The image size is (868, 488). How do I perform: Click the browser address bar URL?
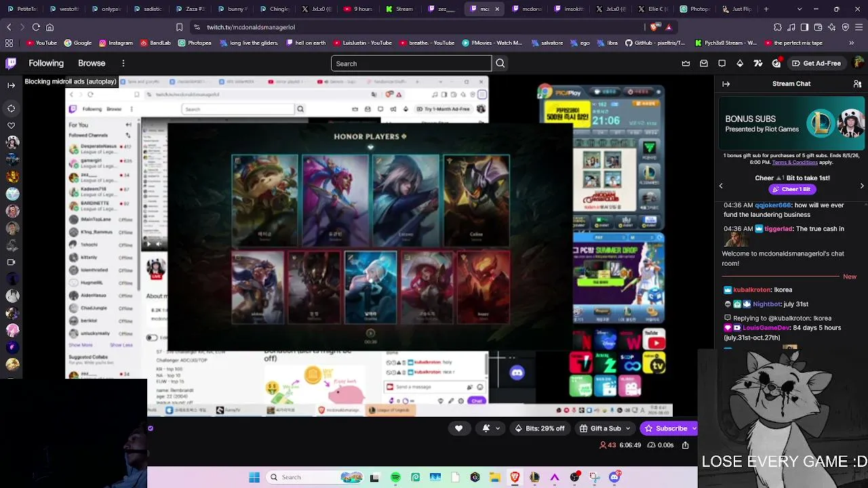pyautogui.click(x=251, y=27)
